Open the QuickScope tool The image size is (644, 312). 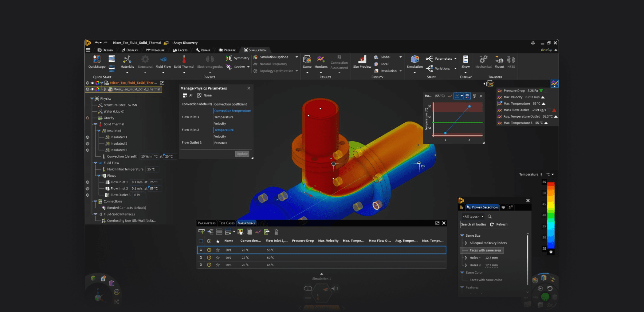click(x=97, y=62)
